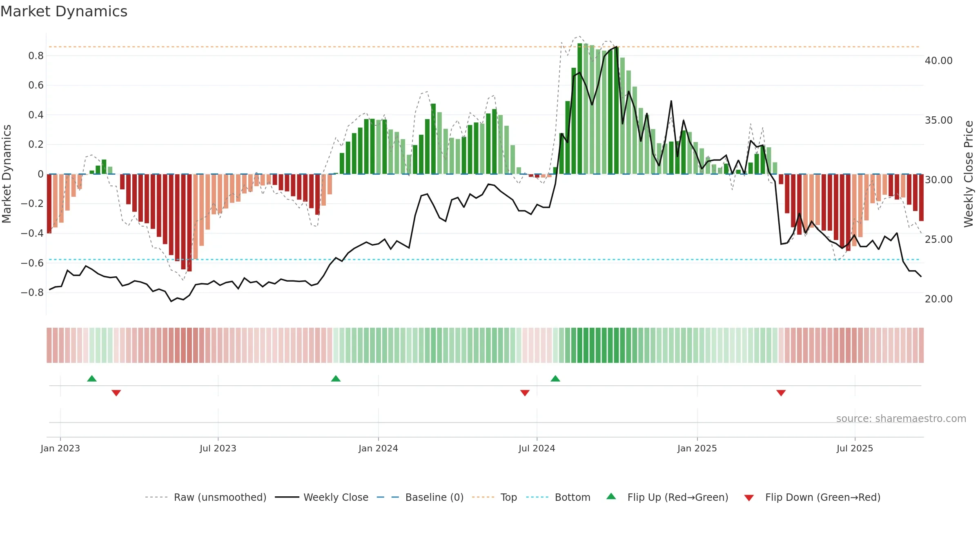
Task: Click the Weekly Close legend entry
Action: 322,497
